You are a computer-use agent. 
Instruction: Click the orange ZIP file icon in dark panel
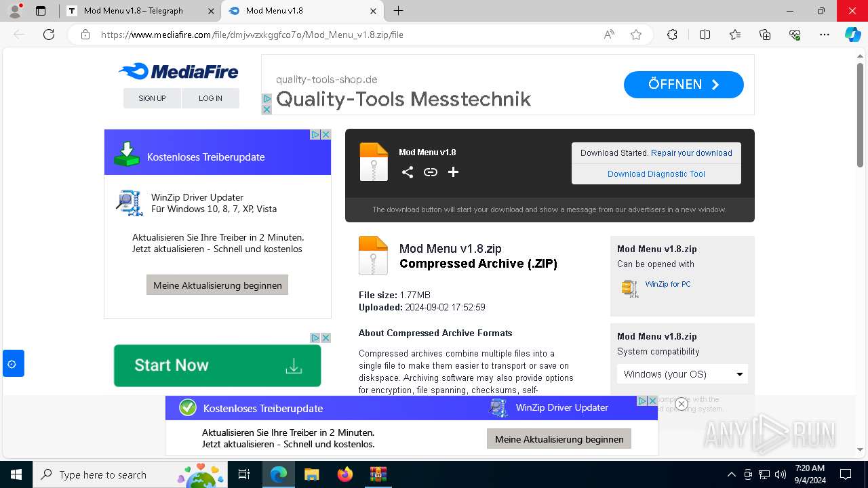pos(374,162)
